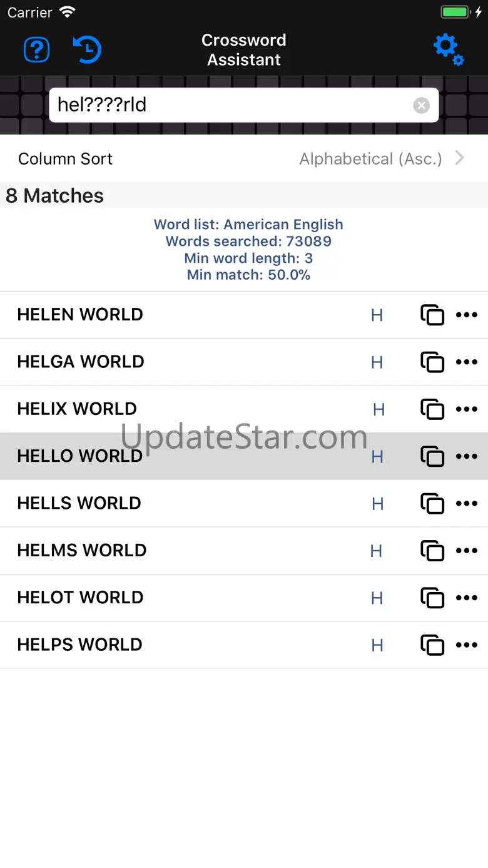The width and height of the screenshot is (488, 868).
Task: Clear the search field text
Action: [422, 105]
